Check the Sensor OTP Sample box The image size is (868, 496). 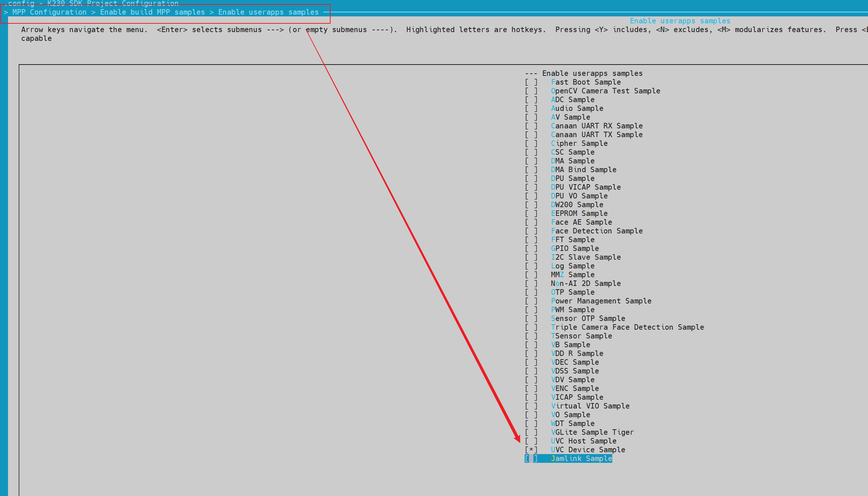tap(531, 319)
